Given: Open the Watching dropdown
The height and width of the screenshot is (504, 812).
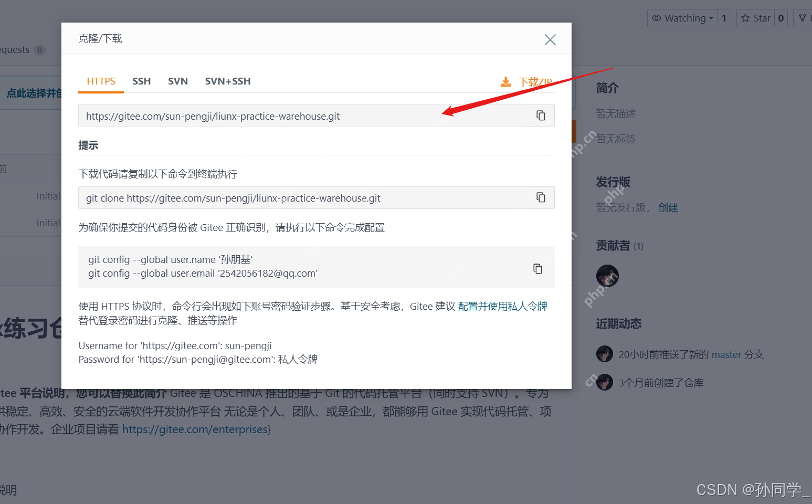Looking at the screenshot, I should (x=682, y=18).
